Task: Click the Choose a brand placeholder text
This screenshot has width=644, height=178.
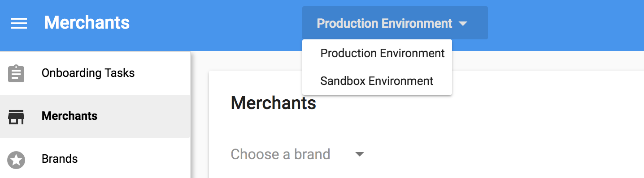Action: point(280,154)
